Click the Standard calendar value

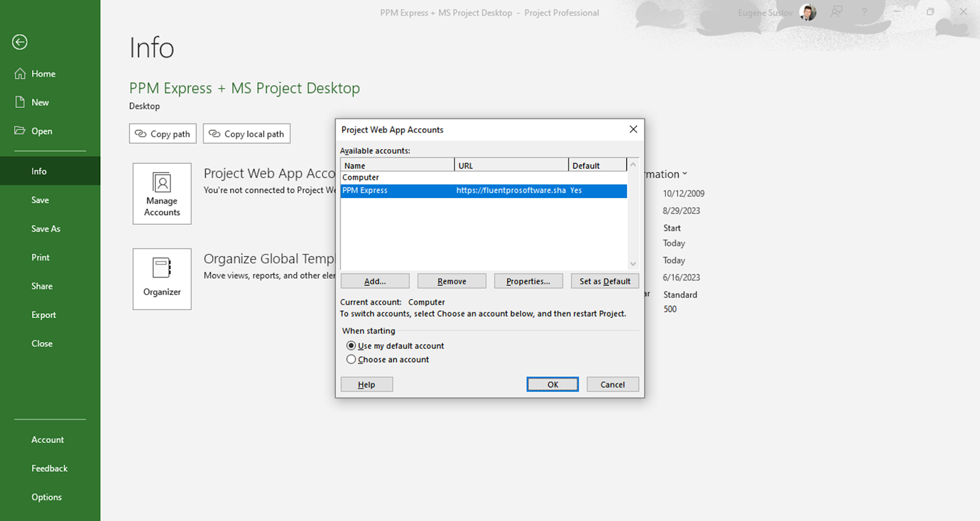point(680,294)
